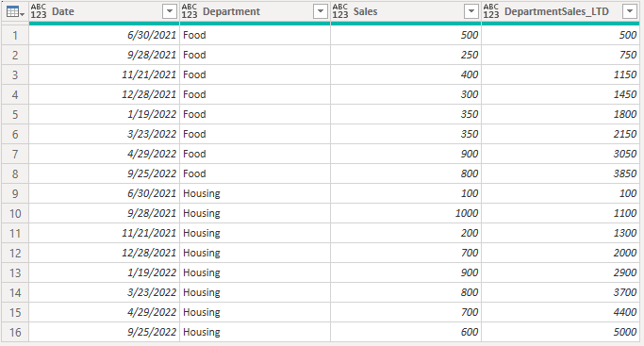Click the cell with date 11/21/2021 Food row
The image size is (644, 346).
[x=105, y=74]
